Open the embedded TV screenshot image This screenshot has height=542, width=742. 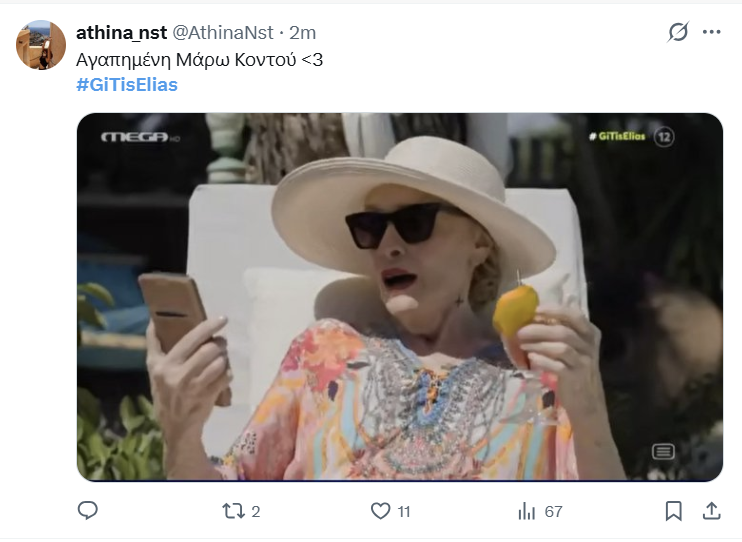point(400,297)
